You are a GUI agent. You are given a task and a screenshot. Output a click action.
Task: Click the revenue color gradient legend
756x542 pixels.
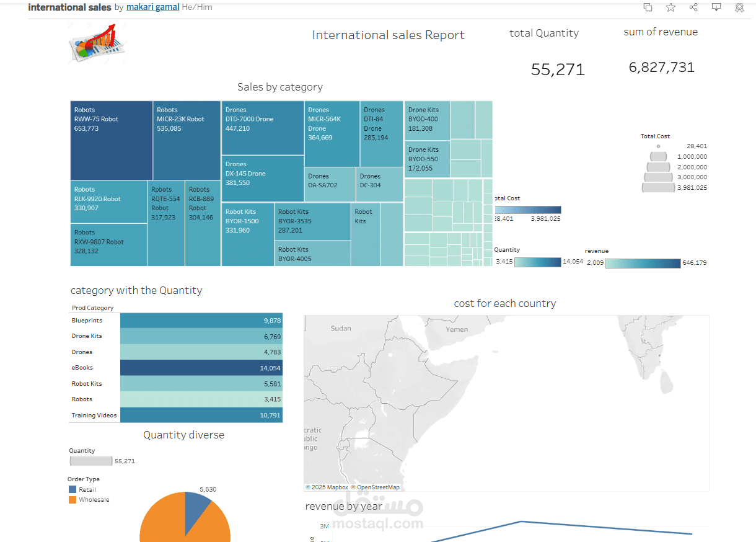(643, 263)
